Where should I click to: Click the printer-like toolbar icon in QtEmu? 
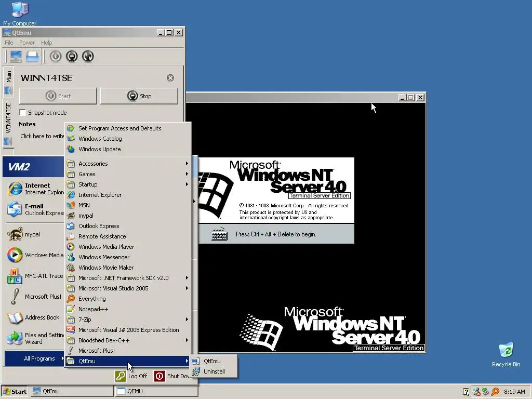click(32, 56)
